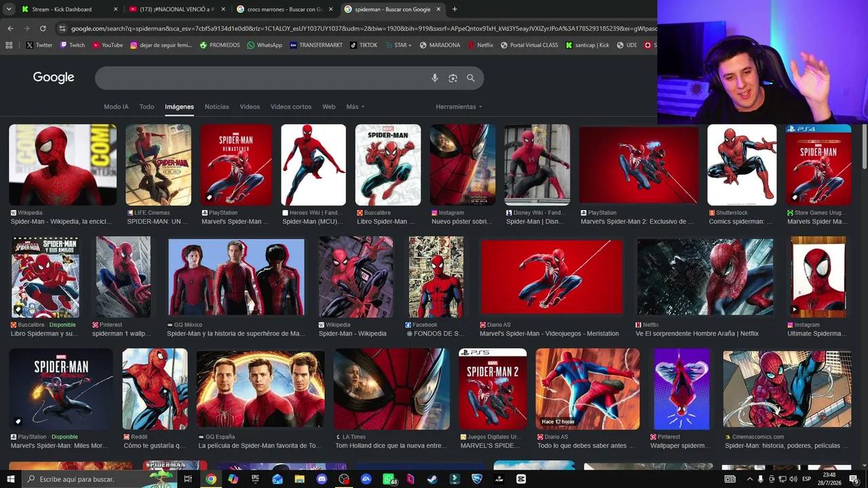868x488 pixels.
Task: Expand the Más search filters dropdown
Action: (x=355, y=106)
